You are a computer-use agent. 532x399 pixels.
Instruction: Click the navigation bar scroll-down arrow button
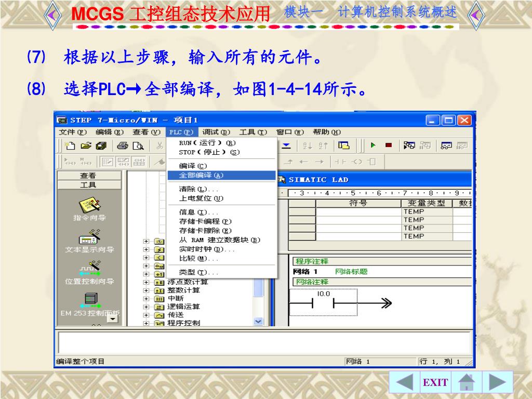pos(113,318)
